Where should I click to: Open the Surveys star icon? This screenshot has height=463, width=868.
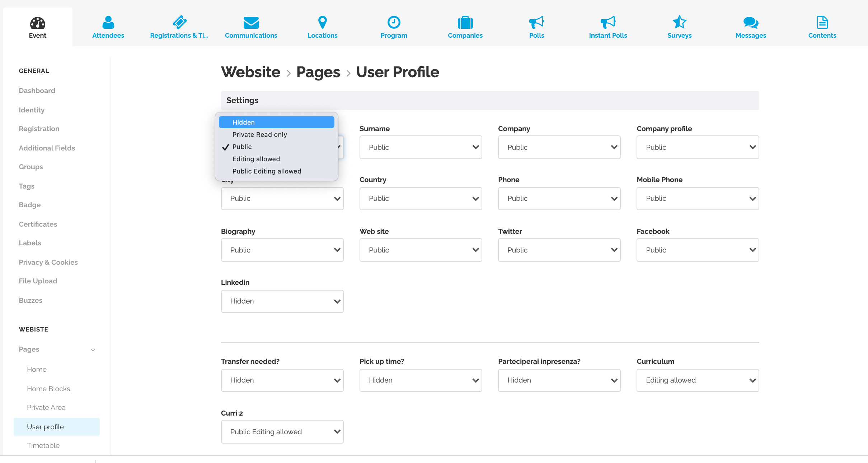pyautogui.click(x=679, y=22)
